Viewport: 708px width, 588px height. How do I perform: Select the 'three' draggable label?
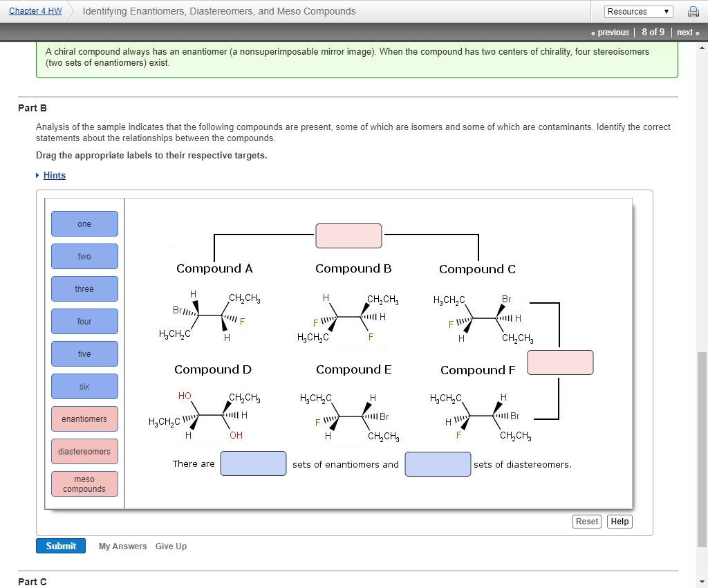pos(84,288)
